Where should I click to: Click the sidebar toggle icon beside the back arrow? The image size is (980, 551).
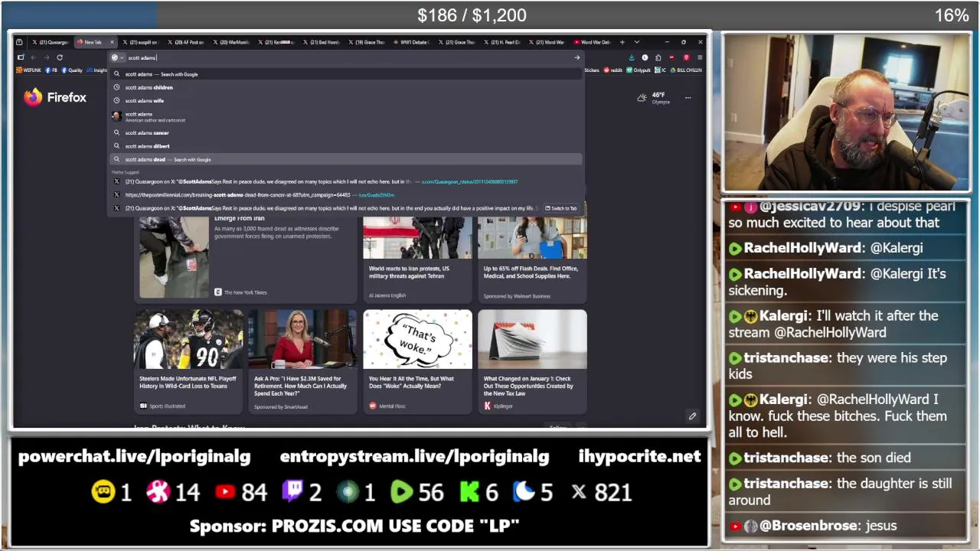point(21,57)
